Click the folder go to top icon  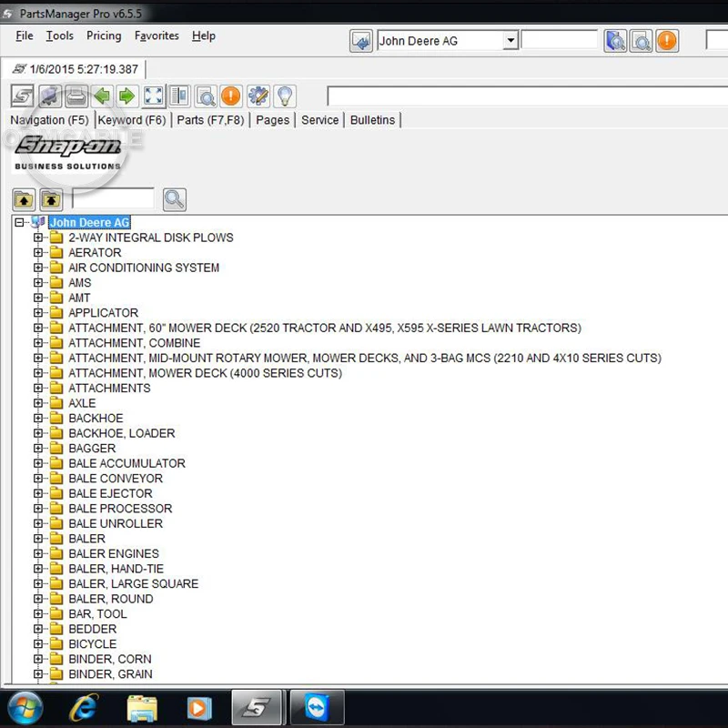point(51,200)
